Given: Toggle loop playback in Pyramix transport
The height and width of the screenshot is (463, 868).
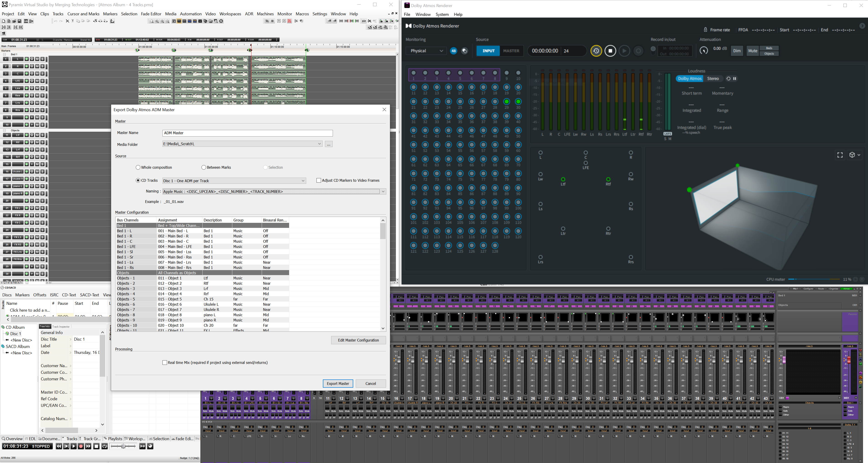Looking at the screenshot, I should [x=105, y=446].
